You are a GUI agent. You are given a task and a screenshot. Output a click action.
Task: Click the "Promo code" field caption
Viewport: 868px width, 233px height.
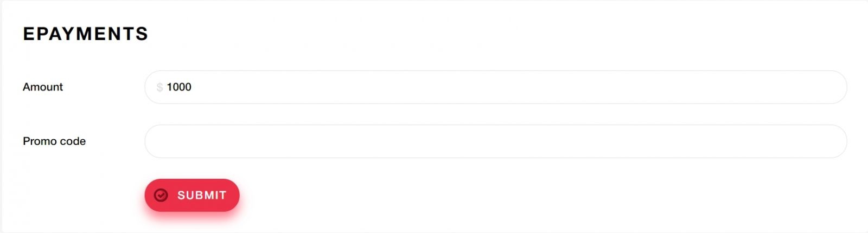(x=54, y=141)
